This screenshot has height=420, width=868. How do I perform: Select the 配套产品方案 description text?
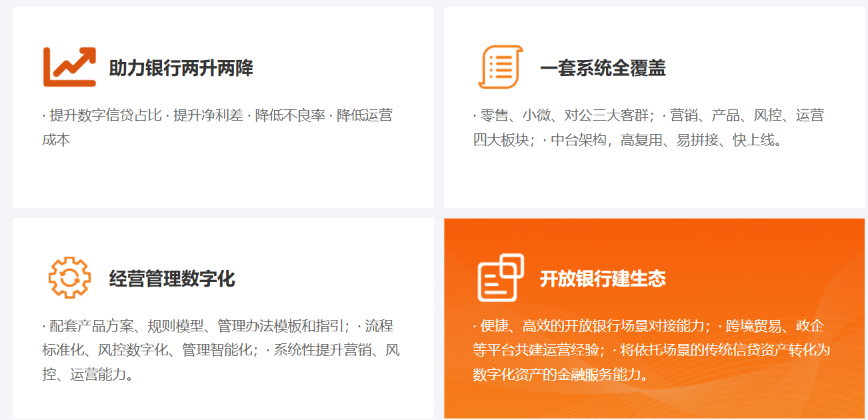(93, 326)
